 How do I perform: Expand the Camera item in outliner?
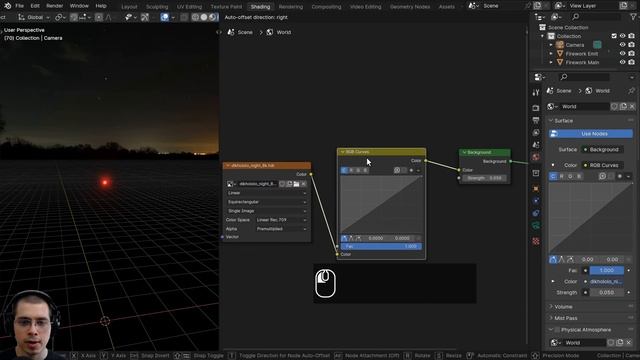pos(551,45)
